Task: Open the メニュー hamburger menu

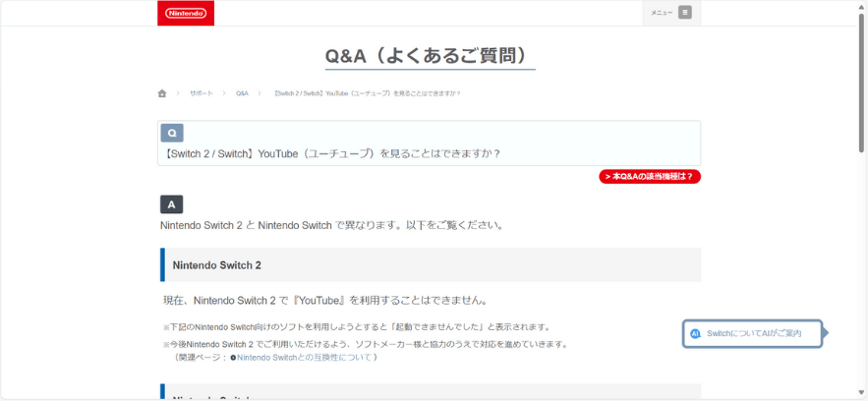Action: (671, 13)
